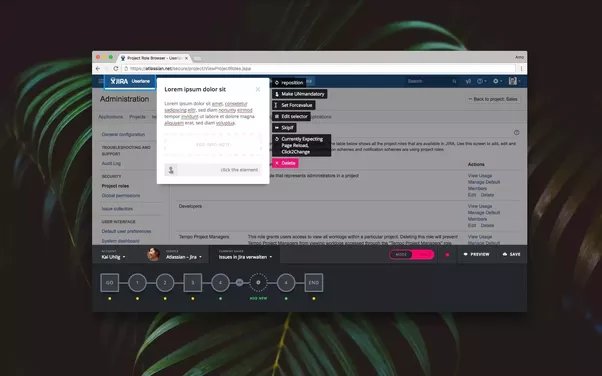Select Set Forcevalue

click(294, 105)
